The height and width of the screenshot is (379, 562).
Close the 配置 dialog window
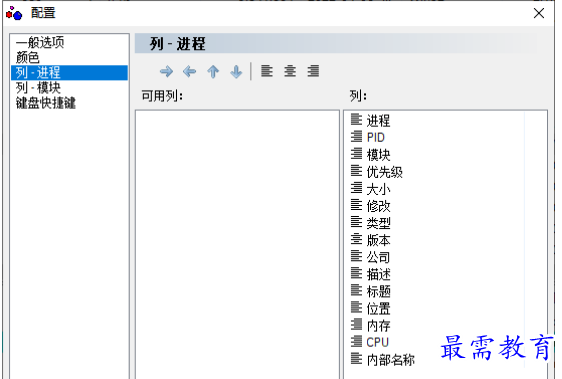pos(539,13)
